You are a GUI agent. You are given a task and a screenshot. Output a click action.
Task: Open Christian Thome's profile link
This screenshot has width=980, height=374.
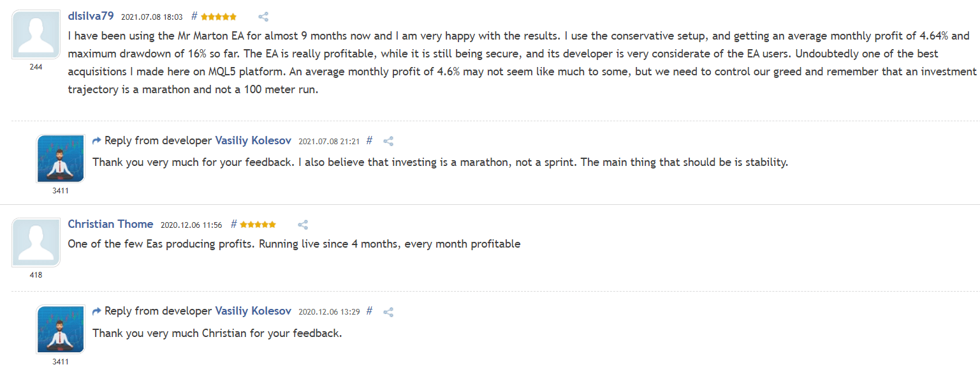[x=110, y=224]
